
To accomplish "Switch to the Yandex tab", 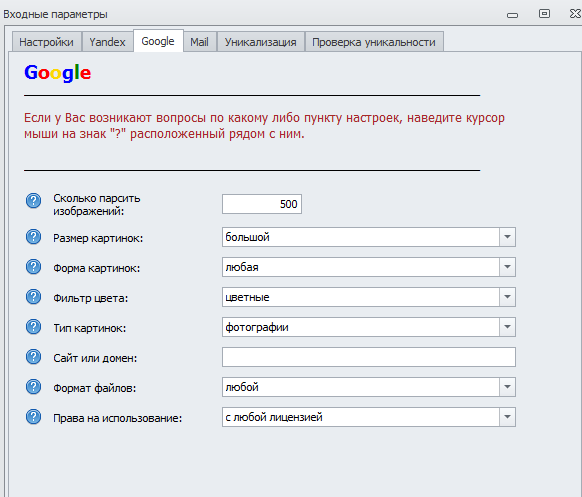I will click(107, 42).
